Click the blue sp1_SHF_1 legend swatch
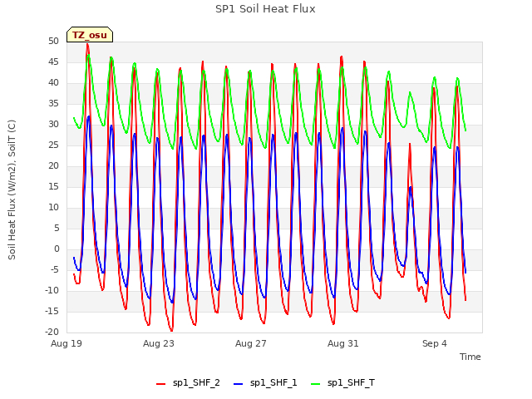532x399 pixels. click(x=239, y=384)
